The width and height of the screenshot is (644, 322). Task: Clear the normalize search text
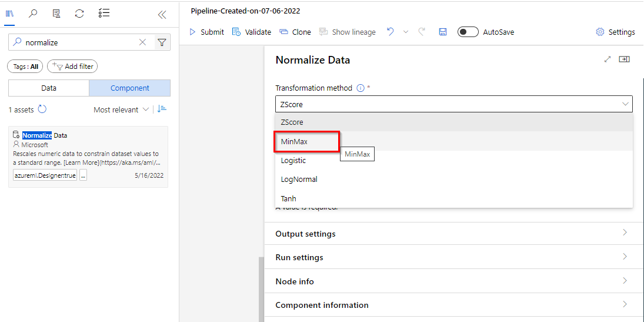coord(142,42)
